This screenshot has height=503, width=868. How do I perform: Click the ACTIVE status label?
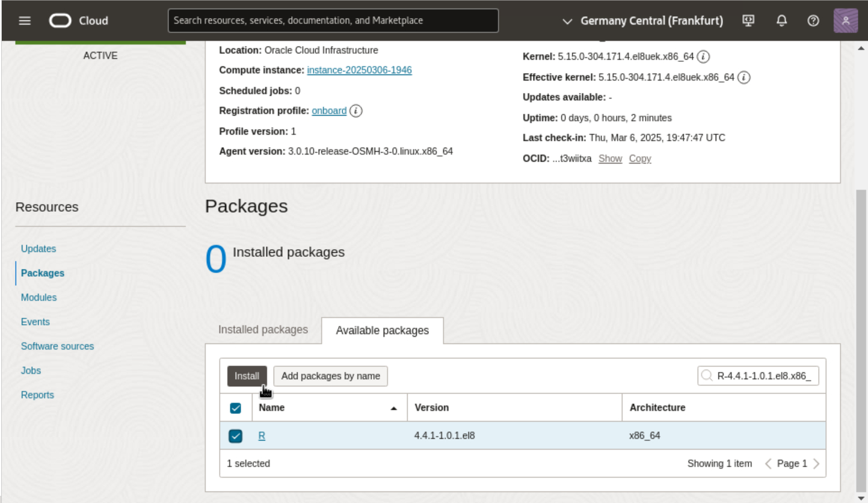point(100,56)
